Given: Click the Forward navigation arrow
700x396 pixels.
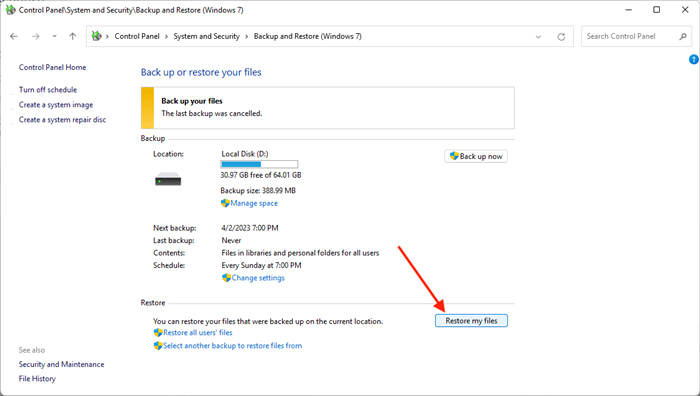Looking at the screenshot, I should (35, 37).
